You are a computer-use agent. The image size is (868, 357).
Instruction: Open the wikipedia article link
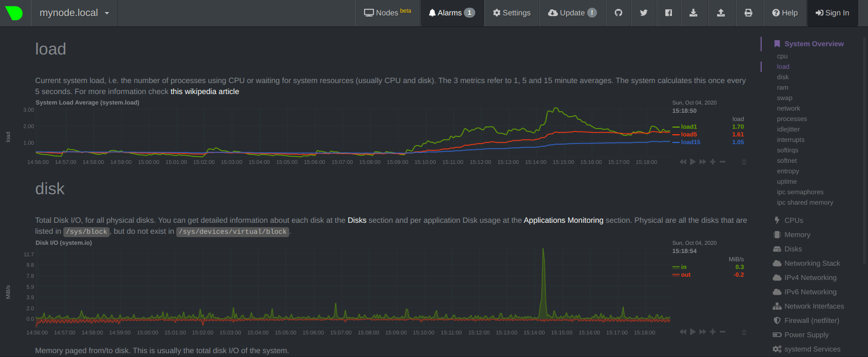pos(205,91)
